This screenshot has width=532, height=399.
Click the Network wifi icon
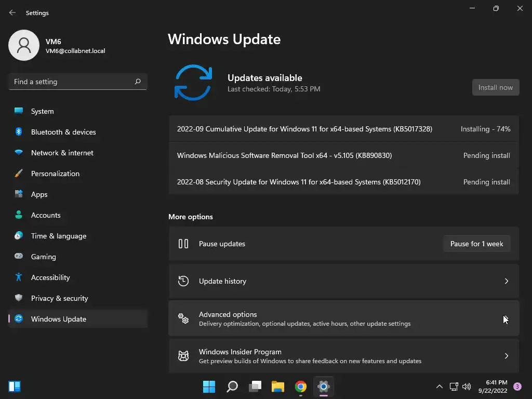19,152
